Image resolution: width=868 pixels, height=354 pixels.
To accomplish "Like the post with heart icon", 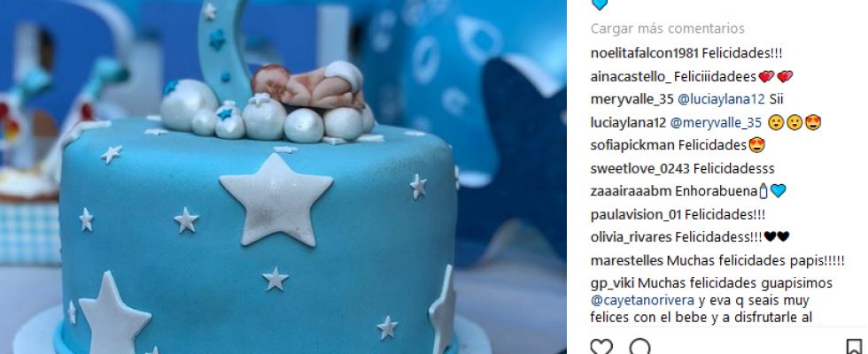I will tap(601, 347).
